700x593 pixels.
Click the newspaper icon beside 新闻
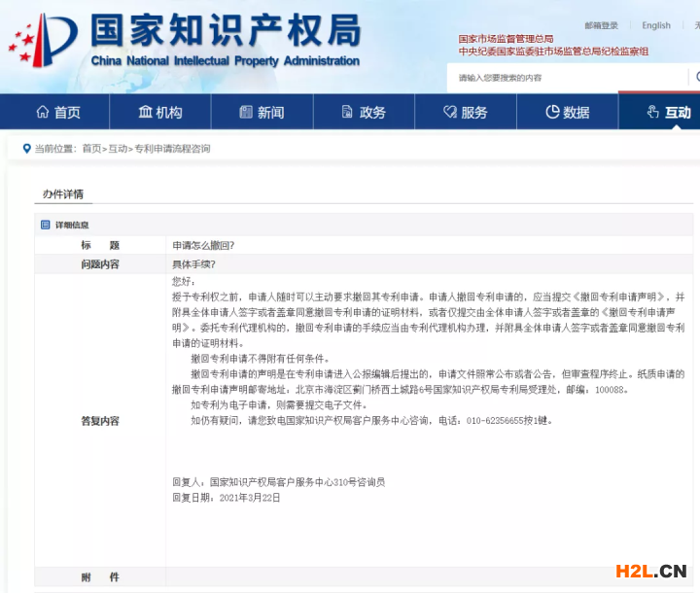246,112
